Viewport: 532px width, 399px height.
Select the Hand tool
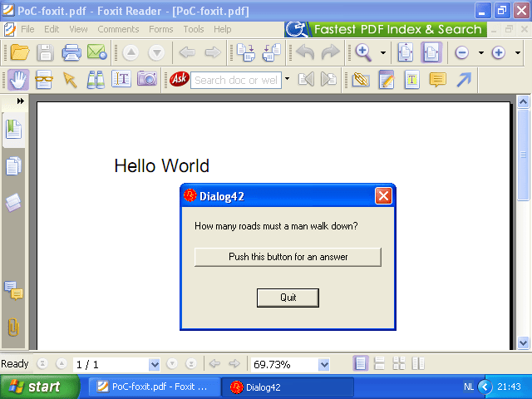coord(18,80)
